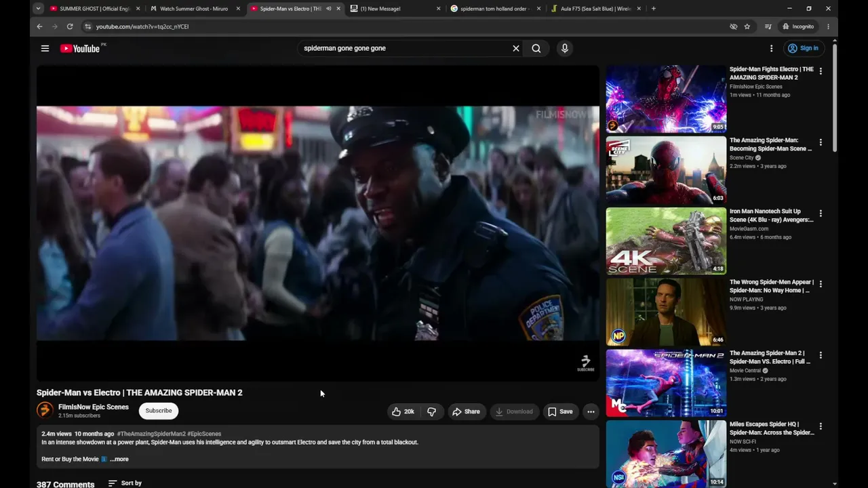Screen dimensions: 868x488
Task: Open options menu for Spider-Man Fights Electro
Action: coord(821,71)
